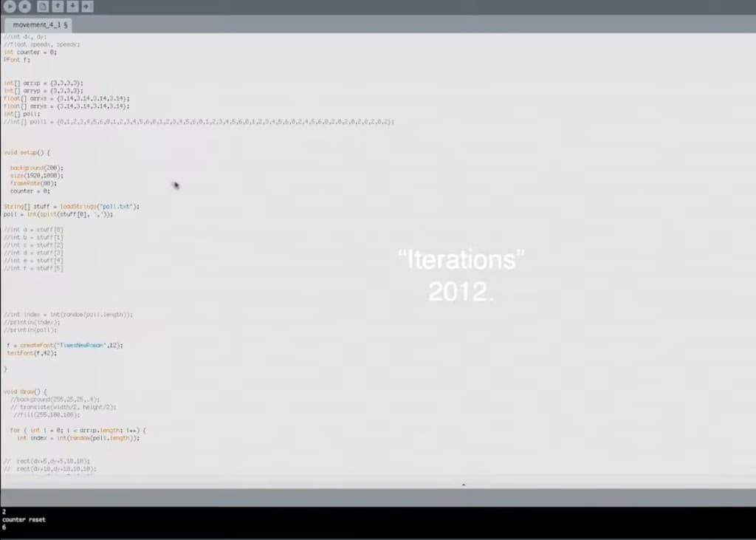
Task: Click the 'float[] arrxs' array line
Action: point(66,98)
